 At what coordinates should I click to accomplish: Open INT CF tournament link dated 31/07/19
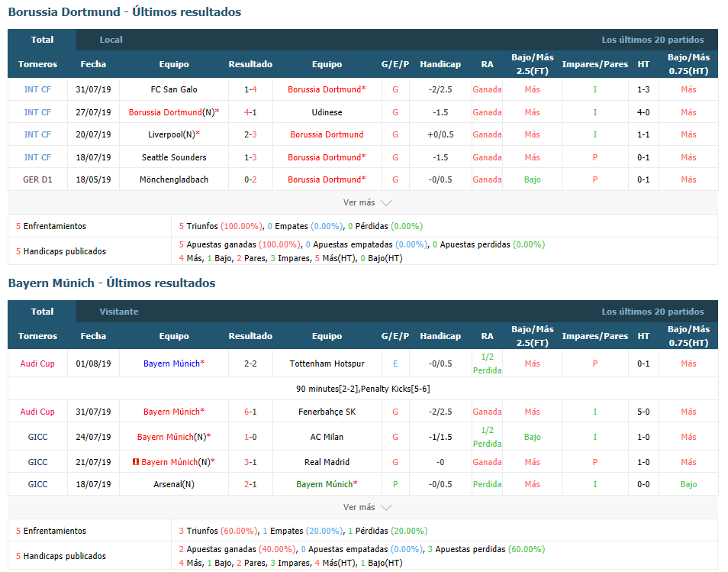point(37,89)
